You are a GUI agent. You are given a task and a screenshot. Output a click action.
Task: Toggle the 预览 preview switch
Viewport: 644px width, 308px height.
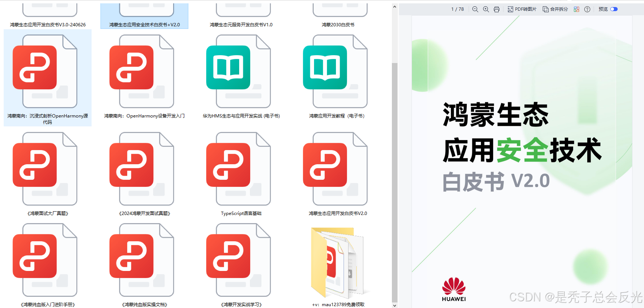pos(614,9)
